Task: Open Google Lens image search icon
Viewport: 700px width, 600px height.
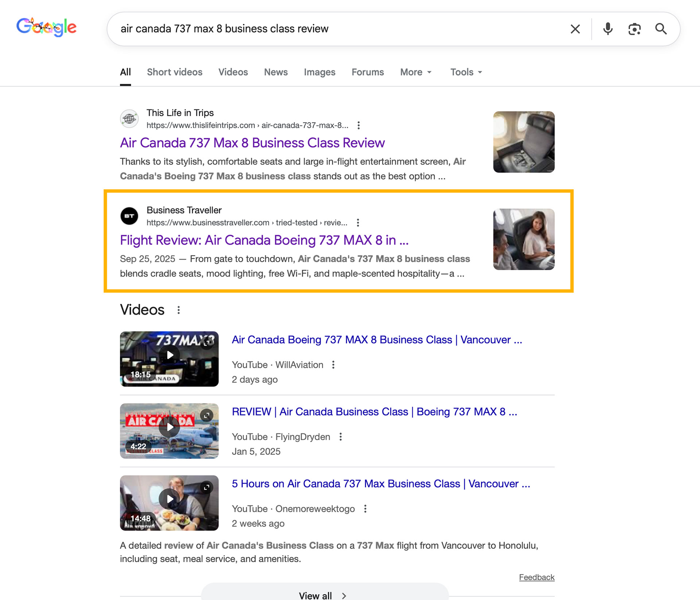Action: point(634,29)
